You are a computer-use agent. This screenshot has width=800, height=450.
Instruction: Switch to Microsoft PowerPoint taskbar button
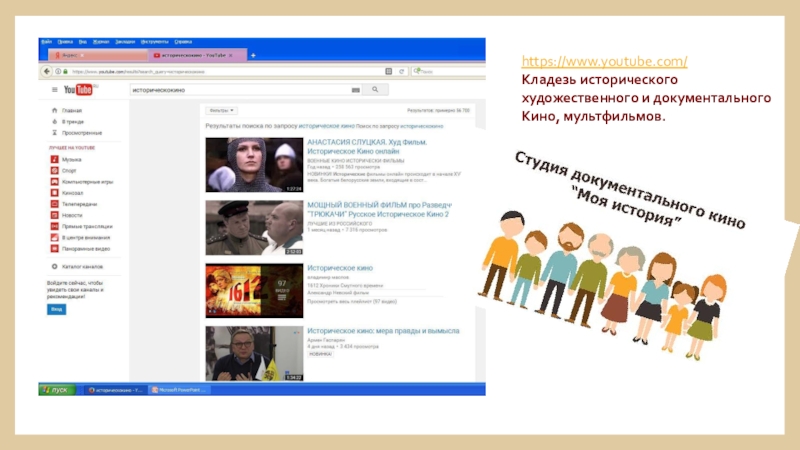(180, 390)
